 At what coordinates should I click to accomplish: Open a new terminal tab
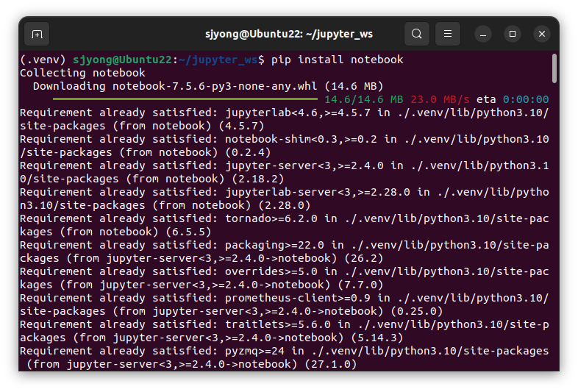pos(37,34)
